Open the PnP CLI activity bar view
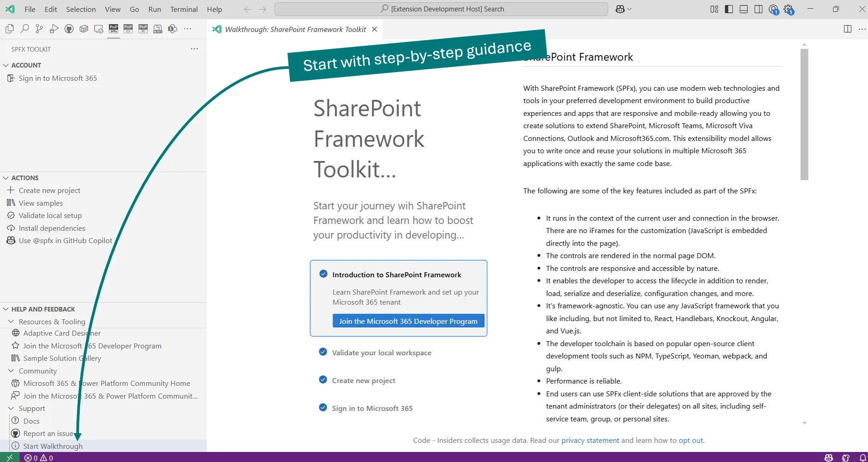This screenshot has width=868, height=462. (128, 29)
